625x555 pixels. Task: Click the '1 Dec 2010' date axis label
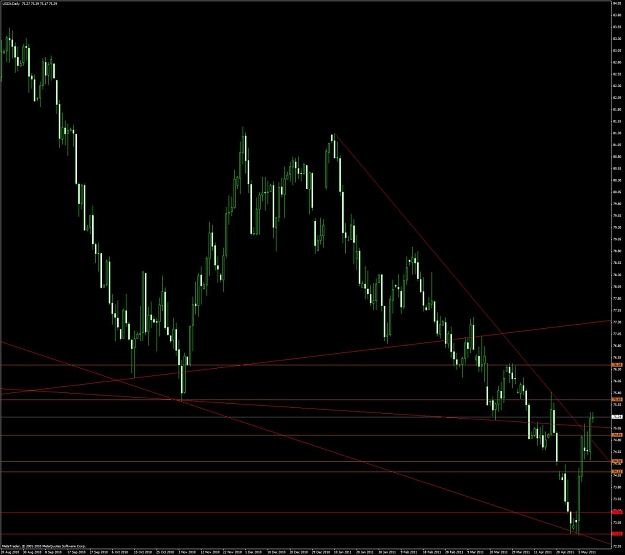coord(254,552)
